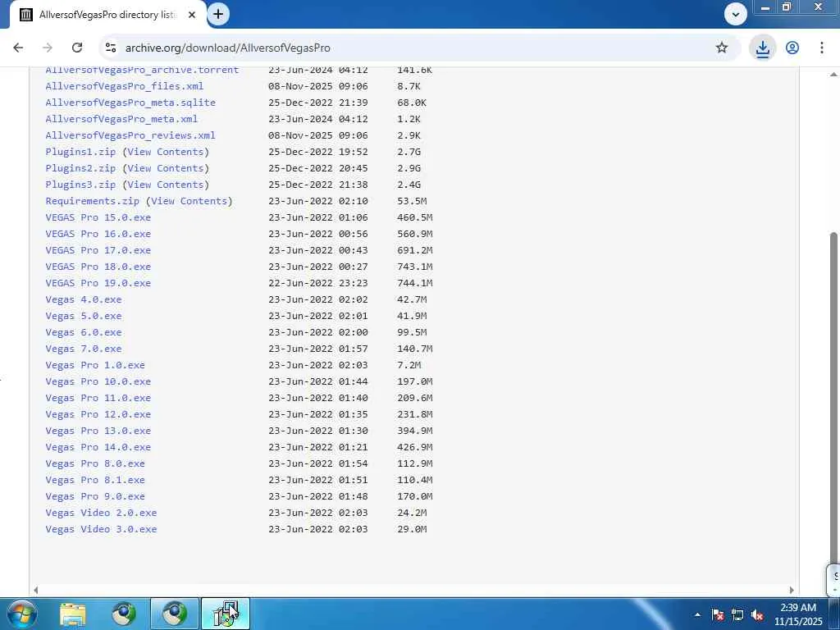Open AllversofVegasPro_reviews.xml link

130,135
